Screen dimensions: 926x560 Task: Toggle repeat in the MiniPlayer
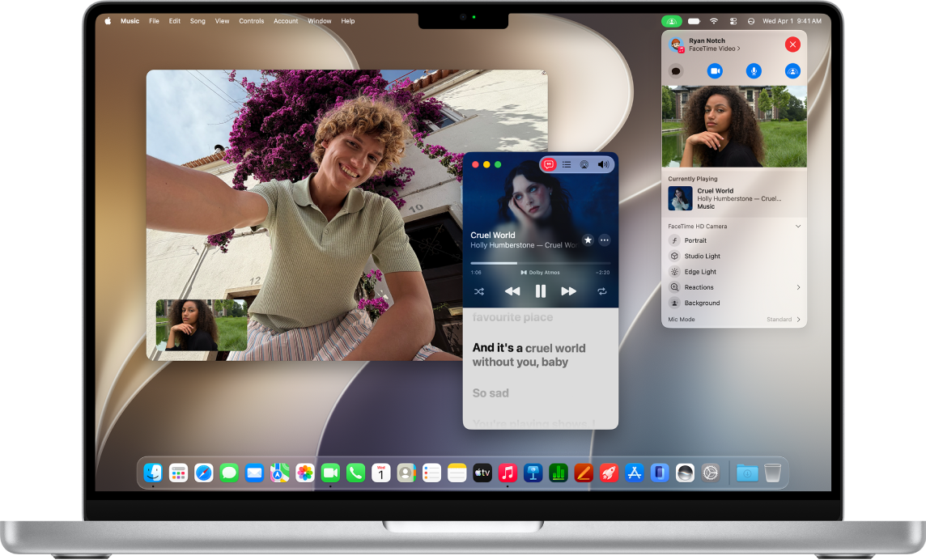pos(601,291)
